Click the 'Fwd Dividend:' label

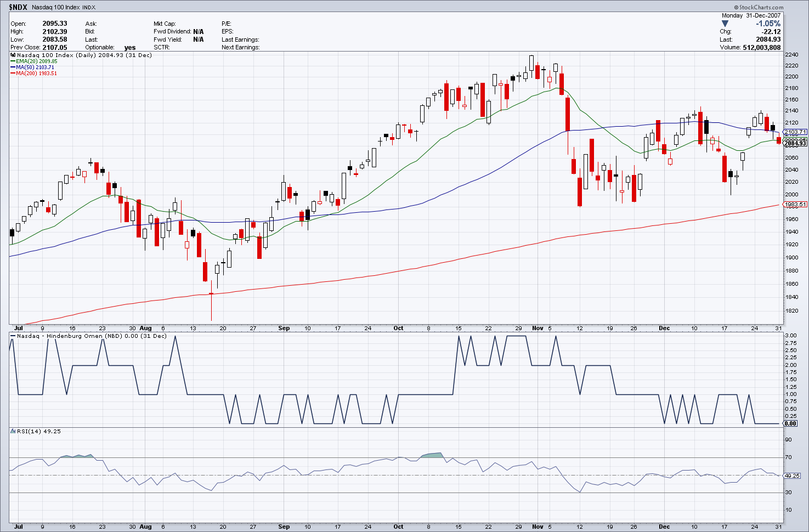[172, 32]
